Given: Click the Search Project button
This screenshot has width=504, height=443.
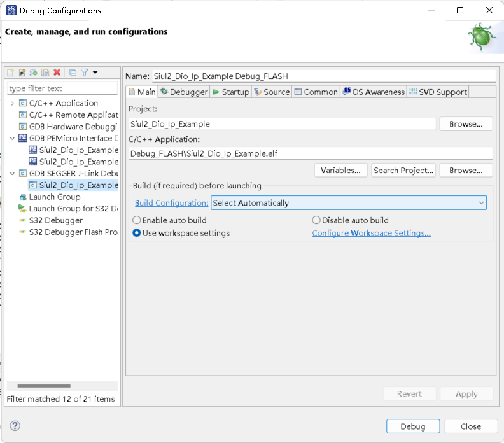Looking at the screenshot, I should coord(403,170).
